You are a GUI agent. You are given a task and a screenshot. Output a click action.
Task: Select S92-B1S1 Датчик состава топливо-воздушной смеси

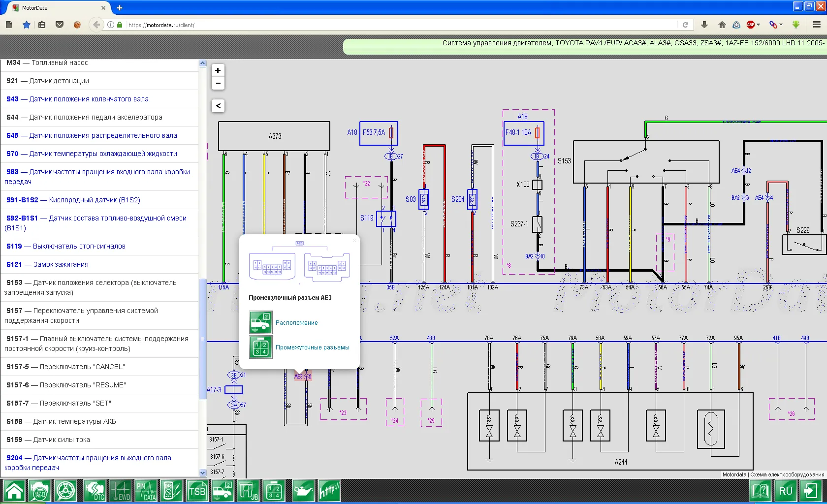[x=99, y=223]
